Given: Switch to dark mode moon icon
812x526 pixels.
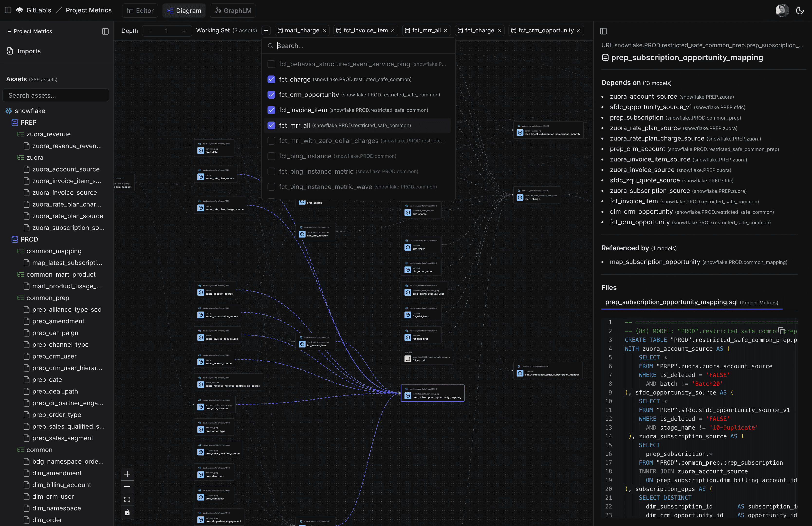Looking at the screenshot, I should click(x=800, y=10).
